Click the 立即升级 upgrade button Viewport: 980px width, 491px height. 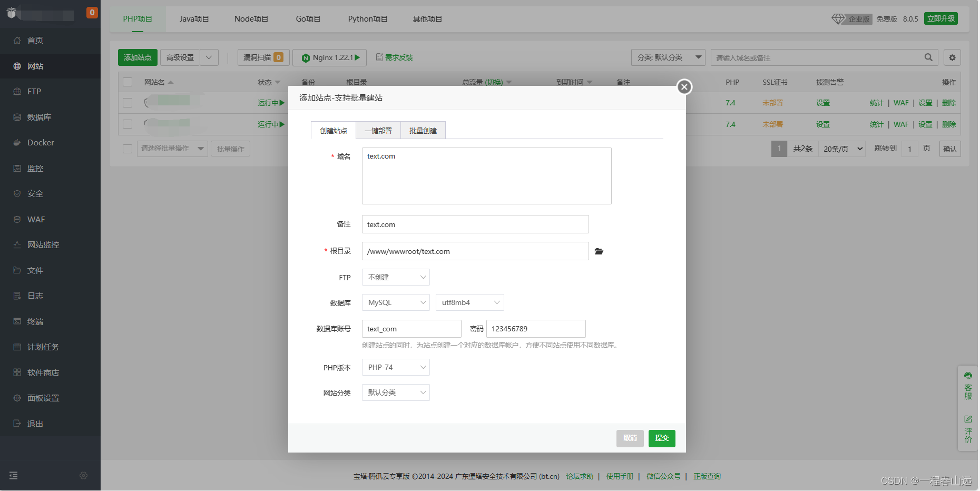(940, 18)
